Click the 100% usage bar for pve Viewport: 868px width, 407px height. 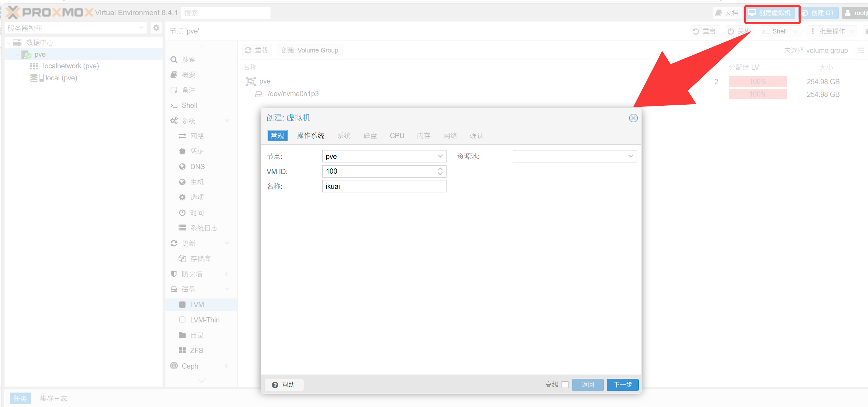(x=758, y=82)
